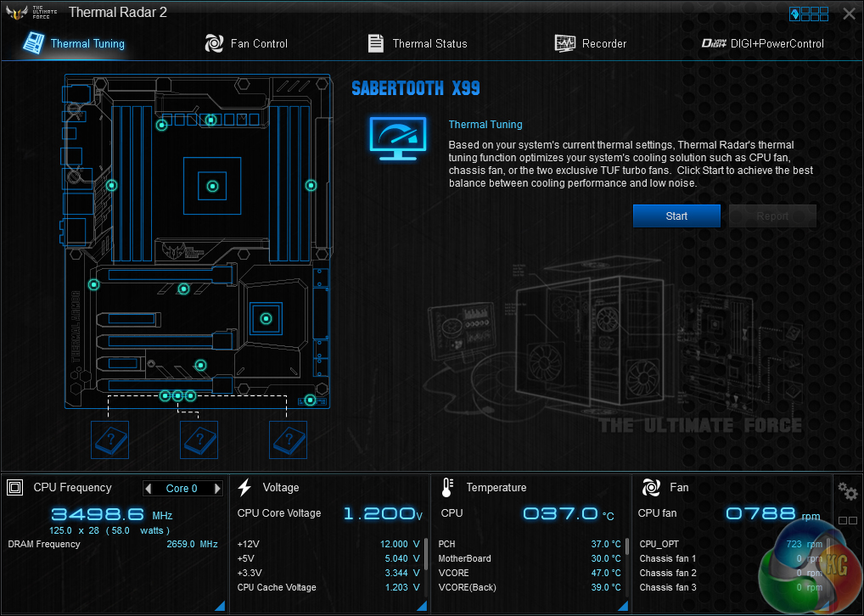Click the +5V voltage row
This screenshot has height=616, width=864.
(328, 558)
